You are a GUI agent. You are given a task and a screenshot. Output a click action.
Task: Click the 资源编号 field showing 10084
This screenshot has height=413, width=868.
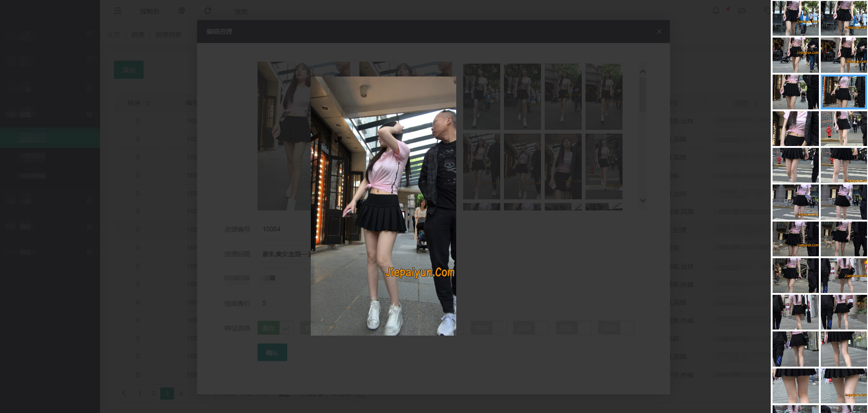click(284, 229)
